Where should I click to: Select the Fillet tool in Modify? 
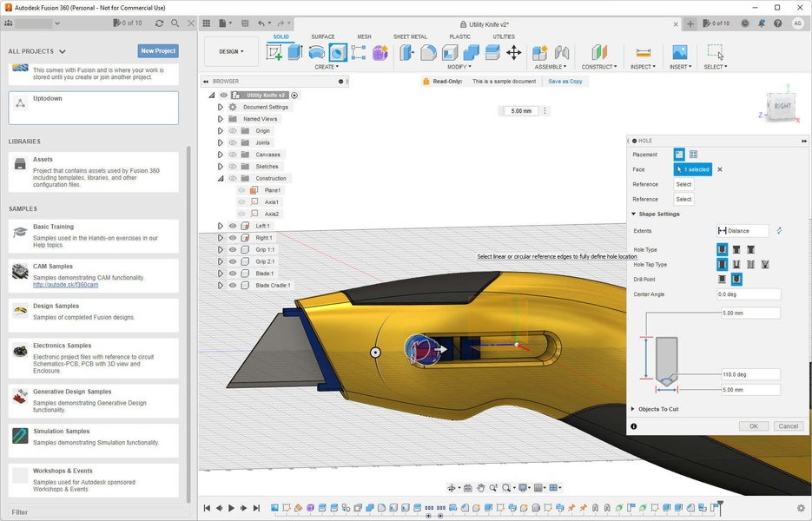(x=428, y=53)
